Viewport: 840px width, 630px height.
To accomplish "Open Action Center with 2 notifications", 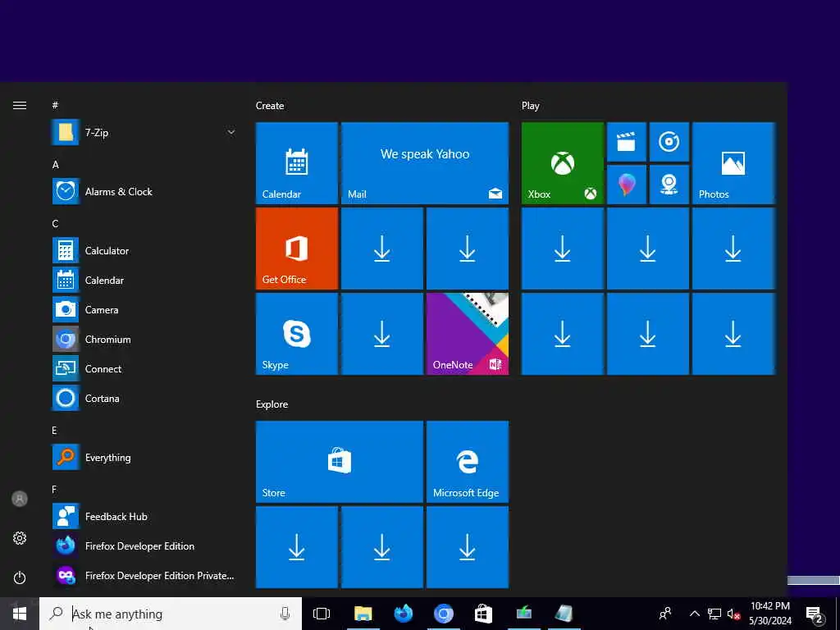I will pos(815,615).
